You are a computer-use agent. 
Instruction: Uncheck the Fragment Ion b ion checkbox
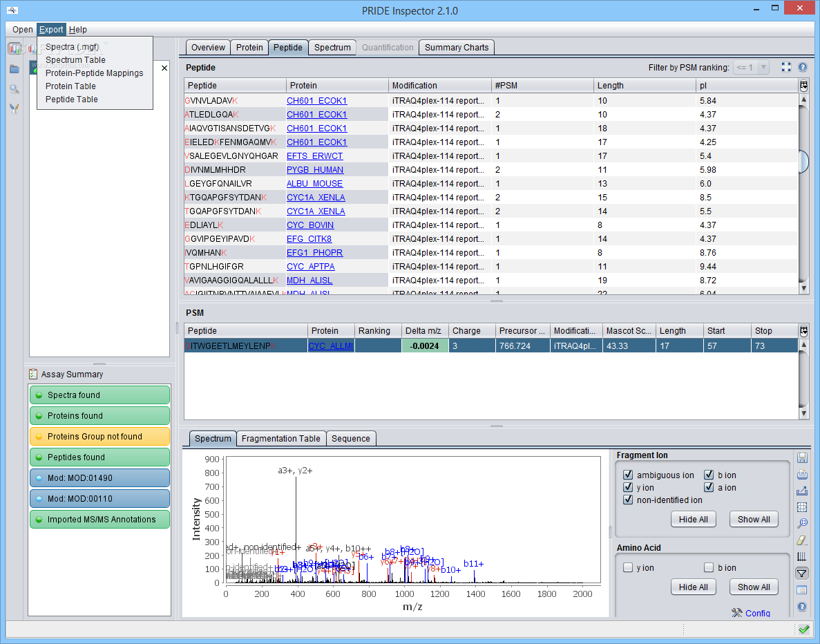click(709, 475)
